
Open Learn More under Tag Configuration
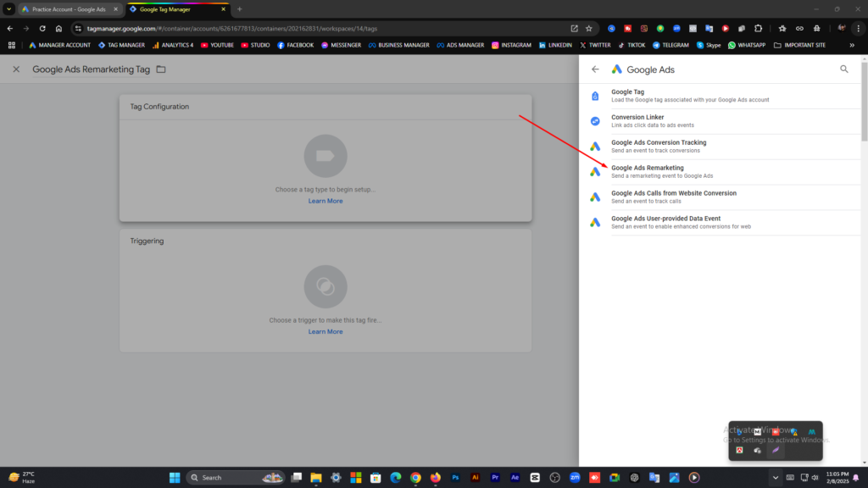tap(325, 201)
